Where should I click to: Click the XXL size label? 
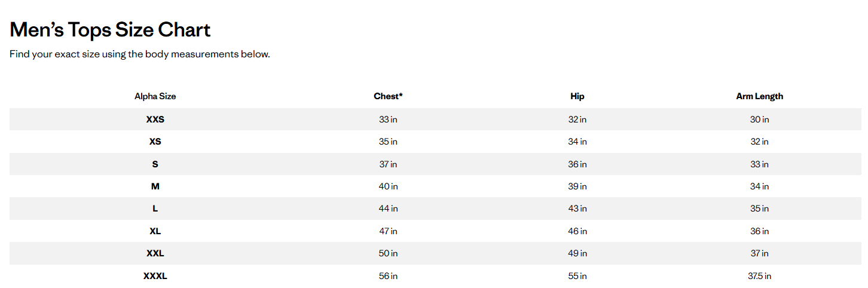click(155, 253)
